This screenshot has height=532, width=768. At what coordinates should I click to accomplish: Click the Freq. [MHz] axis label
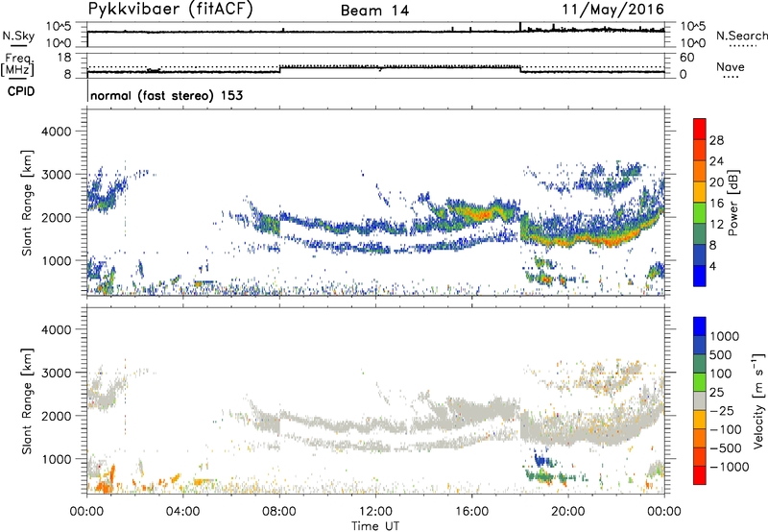tap(18, 64)
